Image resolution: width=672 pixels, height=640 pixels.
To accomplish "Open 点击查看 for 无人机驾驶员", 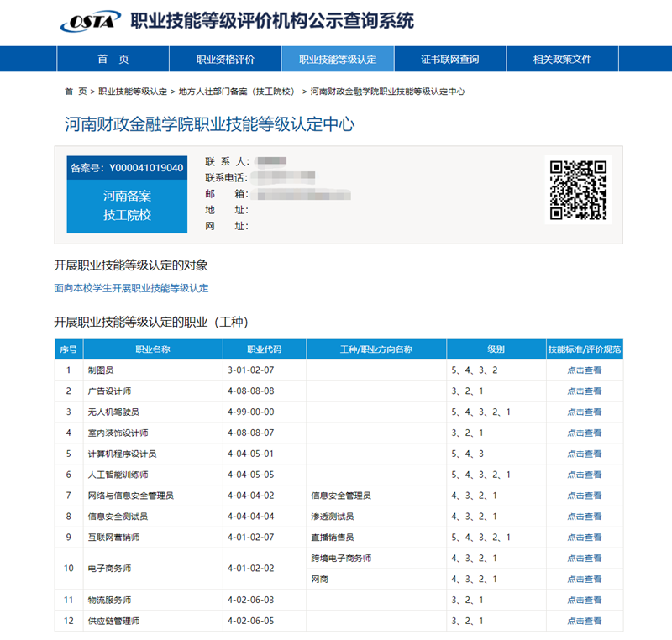I will 584,412.
